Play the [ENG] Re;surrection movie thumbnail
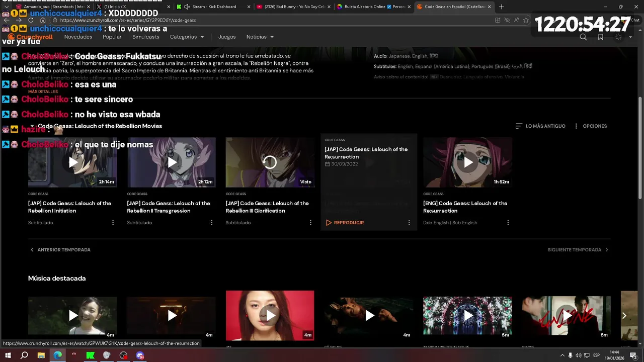This screenshot has width=644, height=362. pyautogui.click(x=467, y=162)
